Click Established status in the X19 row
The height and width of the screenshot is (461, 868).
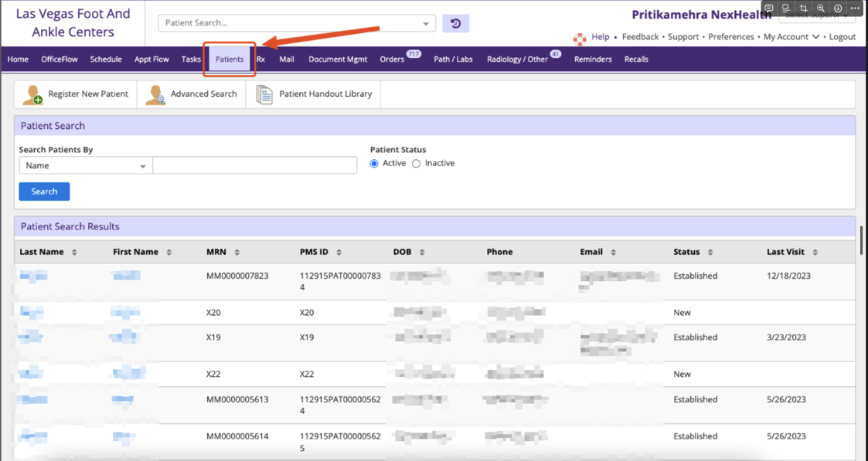coord(696,337)
